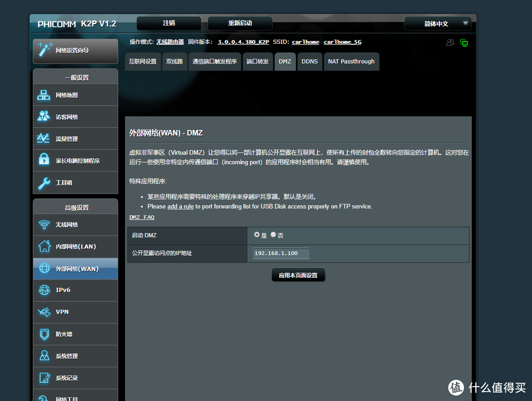Open 网络地图 menu item label
This screenshot has width=532, height=401.
tap(67, 96)
